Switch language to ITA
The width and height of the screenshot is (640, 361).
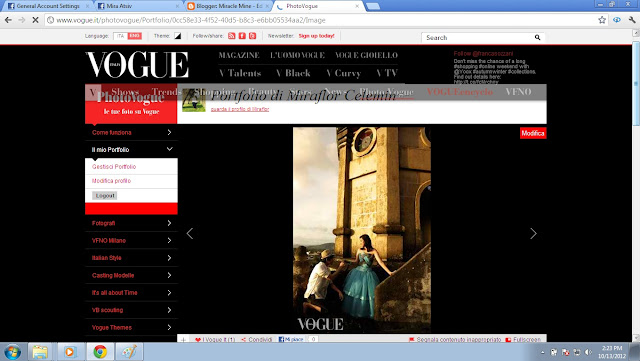point(120,36)
